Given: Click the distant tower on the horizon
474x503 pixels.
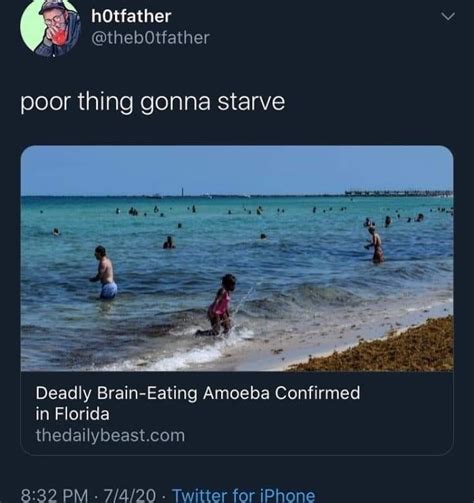Looking at the screenshot, I should 182,192.
